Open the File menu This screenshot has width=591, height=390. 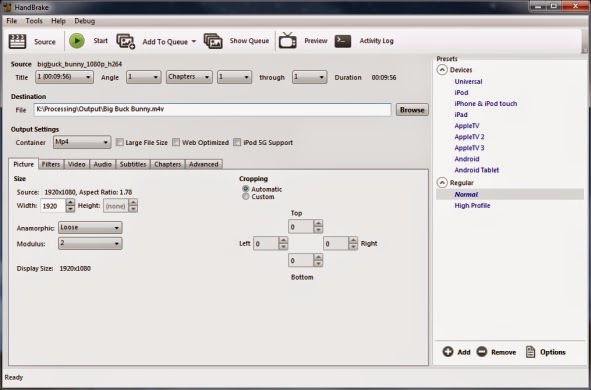tap(12, 21)
